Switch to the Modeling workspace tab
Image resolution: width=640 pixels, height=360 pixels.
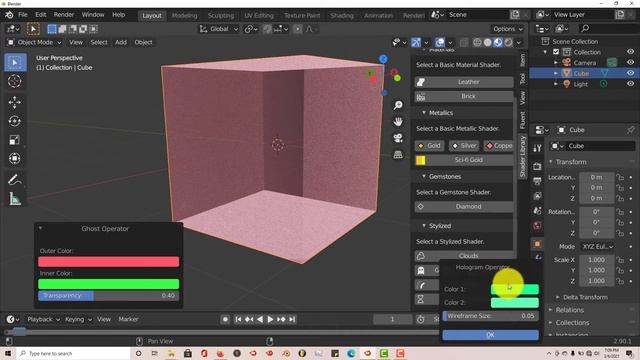point(184,16)
